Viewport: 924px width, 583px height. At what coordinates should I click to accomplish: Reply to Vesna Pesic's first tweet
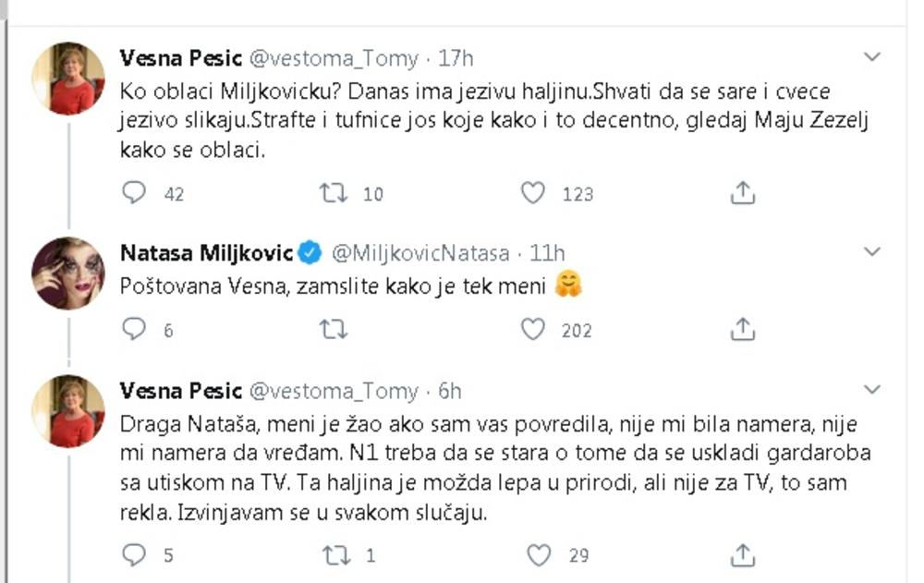135,193
